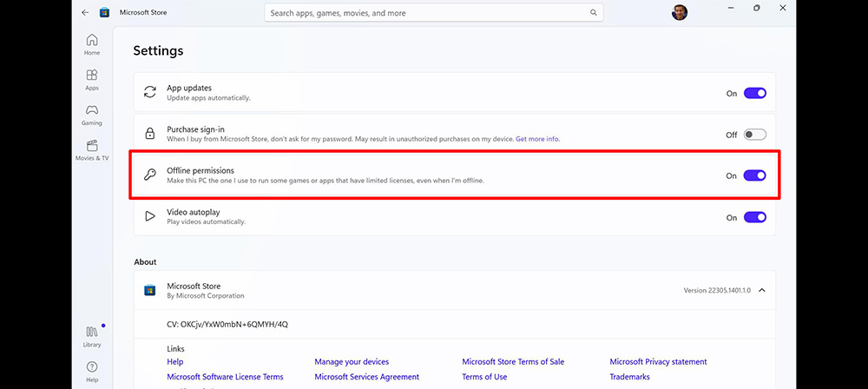The height and width of the screenshot is (389, 868).
Task: Open Movies & TV in sidebar
Action: coord(92,150)
